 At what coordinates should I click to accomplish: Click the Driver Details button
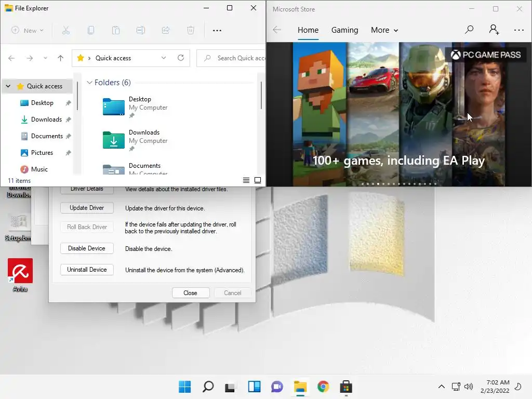87,190
